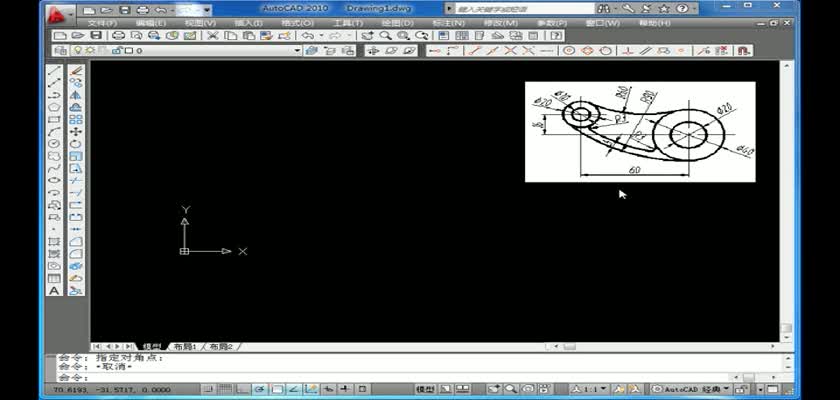Viewport: 840px width, 400px height.
Task: Select the Line draw tool
Action: tap(55, 71)
